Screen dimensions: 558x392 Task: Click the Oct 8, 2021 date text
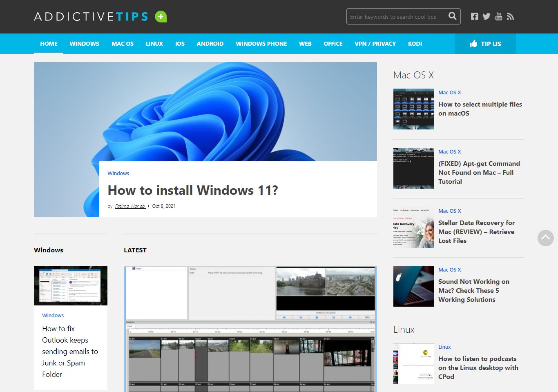164,206
